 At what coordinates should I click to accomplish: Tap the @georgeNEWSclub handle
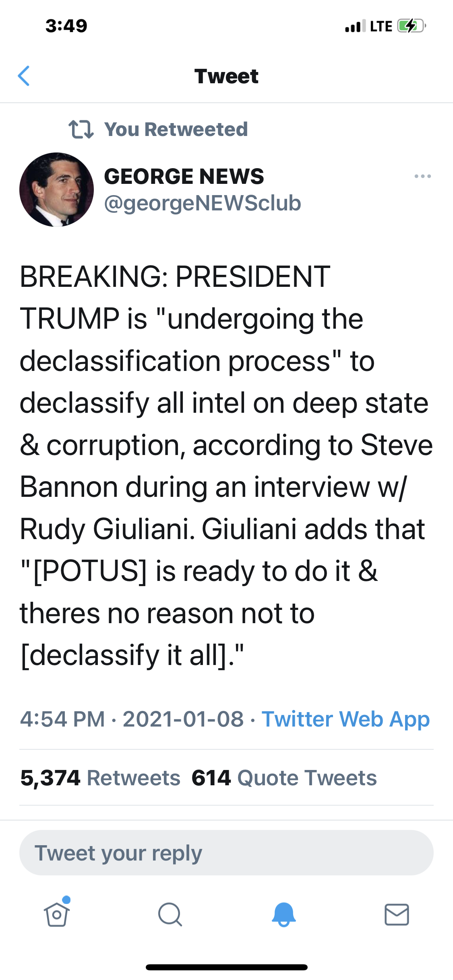click(x=203, y=203)
